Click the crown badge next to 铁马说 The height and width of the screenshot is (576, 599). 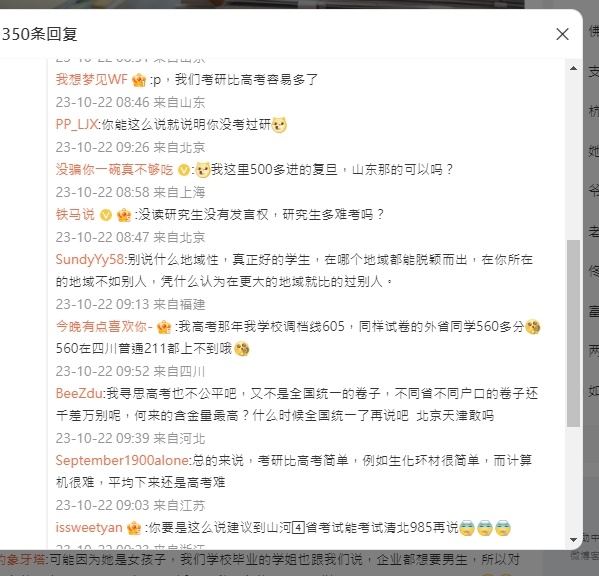(124, 215)
